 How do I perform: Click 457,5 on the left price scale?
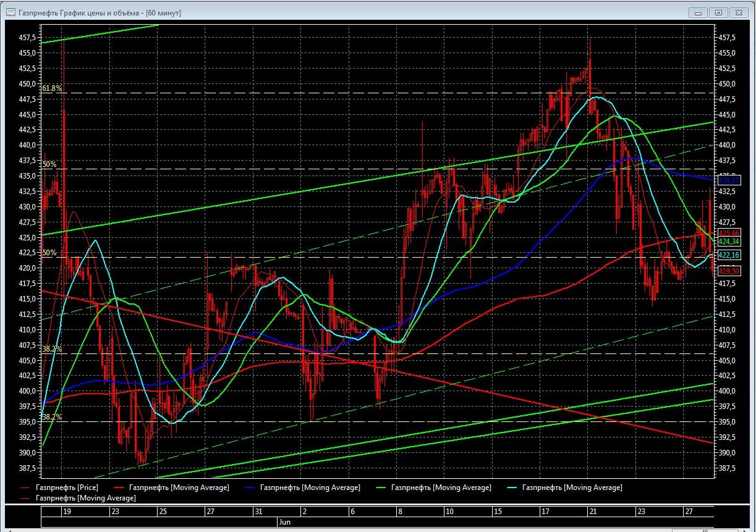click(x=27, y=38)
